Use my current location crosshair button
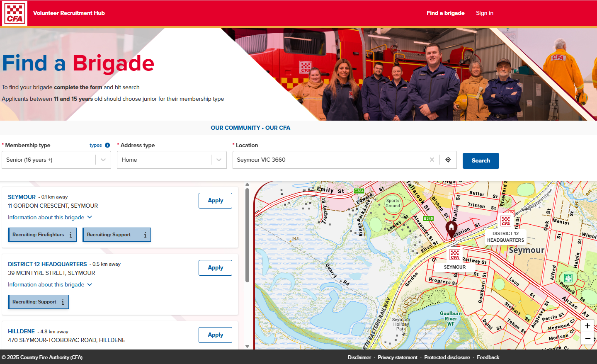This screenshot has height=364, width=597. [448, 160]
